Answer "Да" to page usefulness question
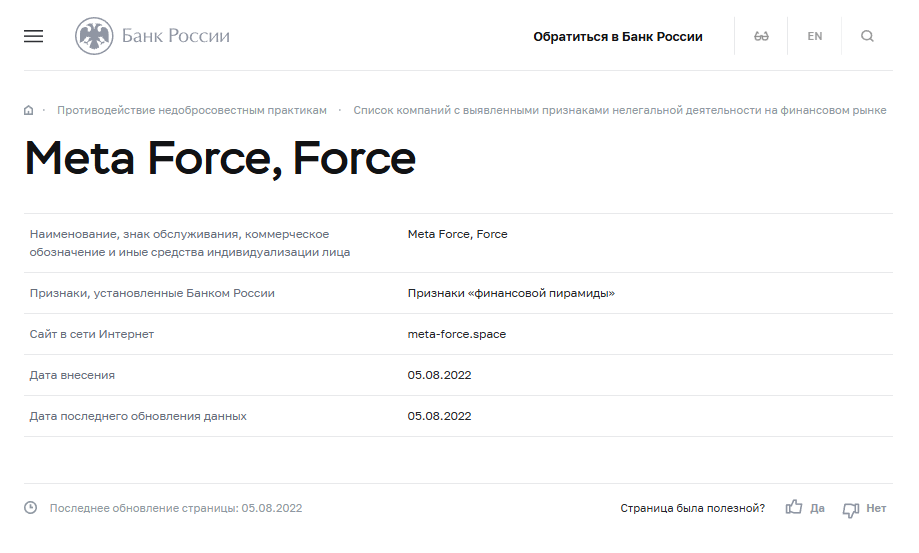This screenshot has height=553, width=919. click(x=817, y=508)
